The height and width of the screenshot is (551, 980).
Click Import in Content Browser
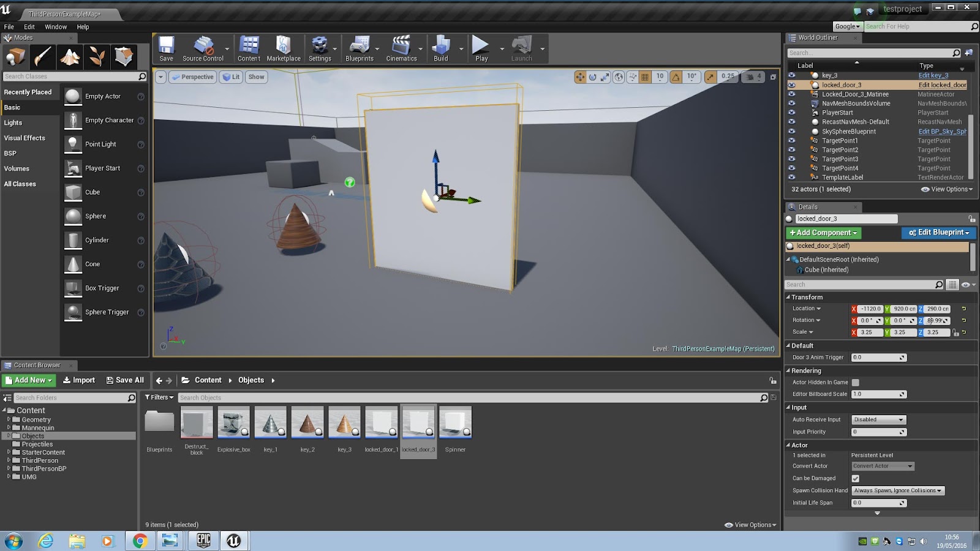point(79,380)
